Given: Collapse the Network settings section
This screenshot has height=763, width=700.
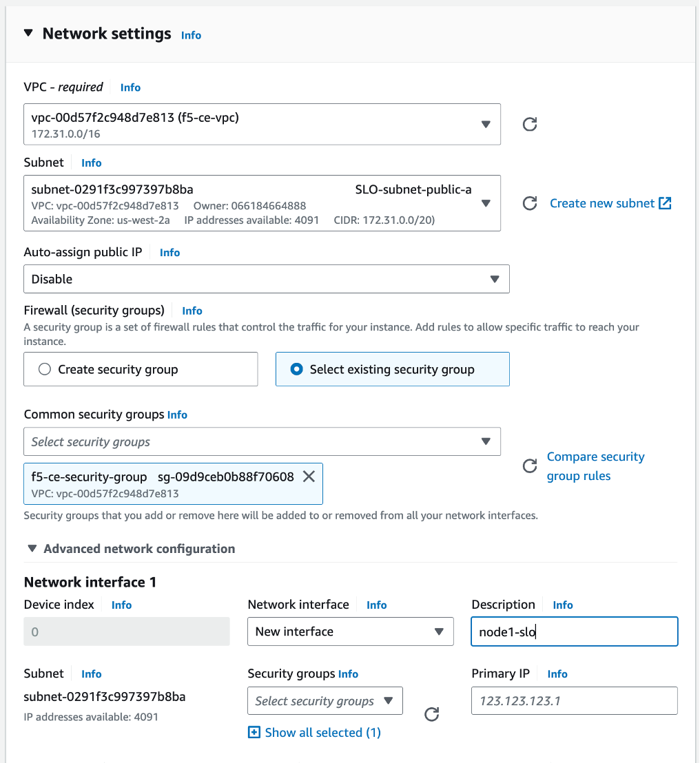Looking at the screenshot, I should point(28,32).
